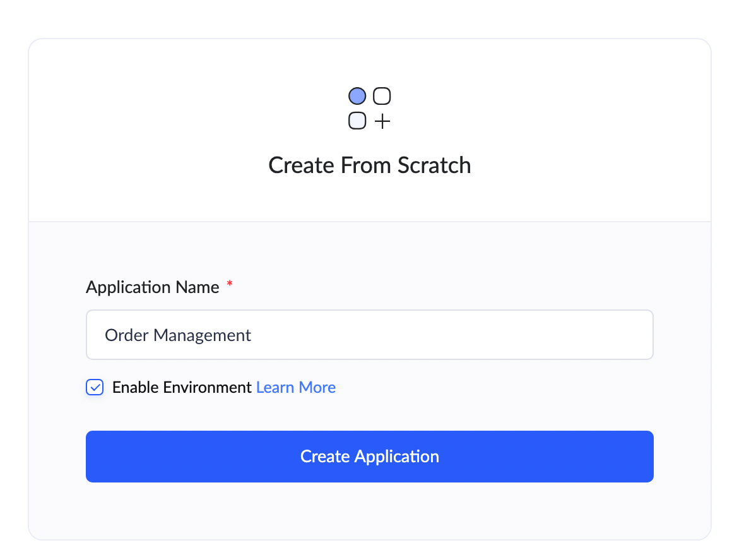
Task: Uncheck the Enable Environment checkbox
Action: coord(95,387)
